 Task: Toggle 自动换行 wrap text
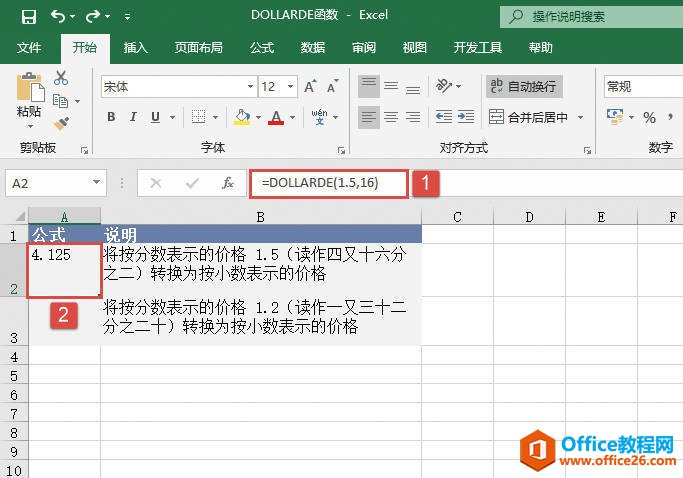tap(524, 86)
